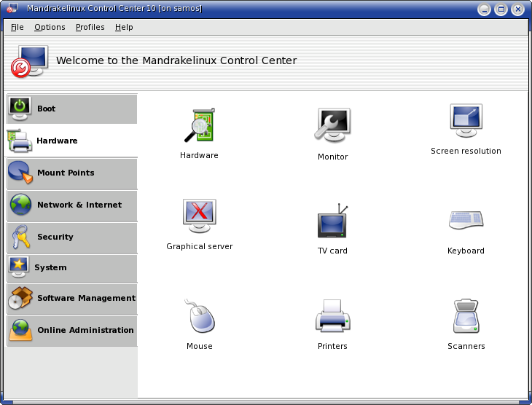
Task: Launch the Graphical server configuration icon
Action: pyautogui.click(x=200, y=216)
